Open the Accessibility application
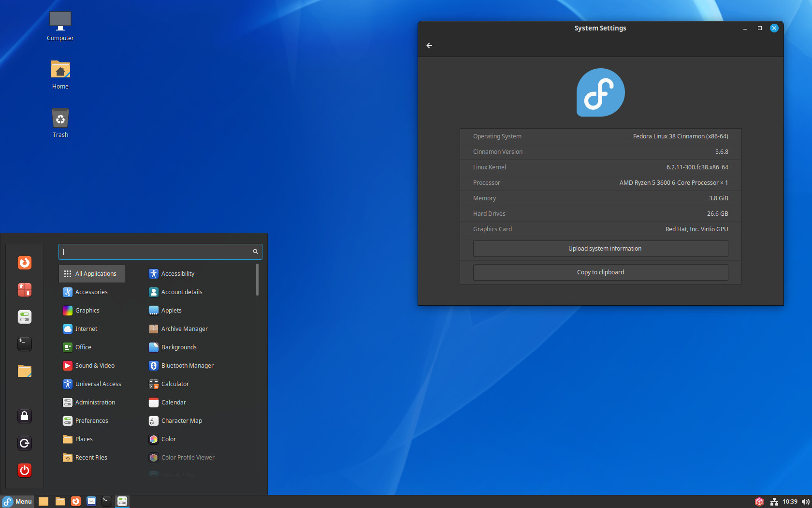 [x=172, y=274]
